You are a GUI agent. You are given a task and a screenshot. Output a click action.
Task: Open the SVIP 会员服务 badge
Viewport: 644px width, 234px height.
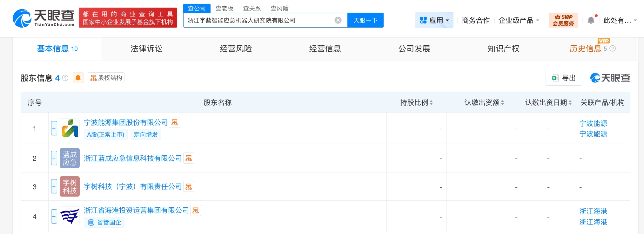coord(563,20)
